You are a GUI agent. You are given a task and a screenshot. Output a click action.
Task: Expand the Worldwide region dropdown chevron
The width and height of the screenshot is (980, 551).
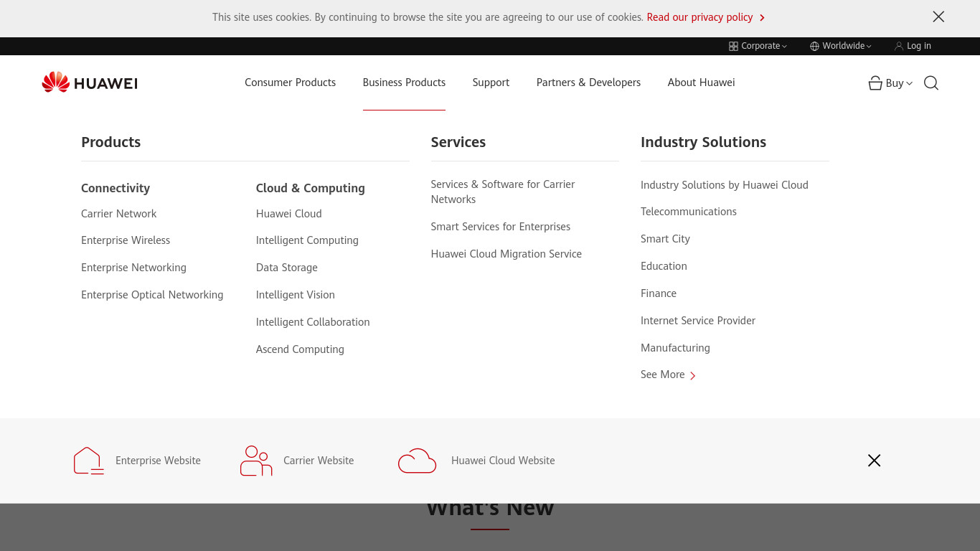[x=869, y=47]
